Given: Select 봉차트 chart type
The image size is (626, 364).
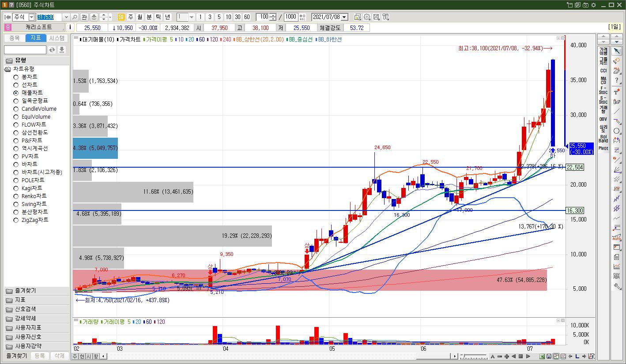Looking at the screenshot, I should 29,77.
